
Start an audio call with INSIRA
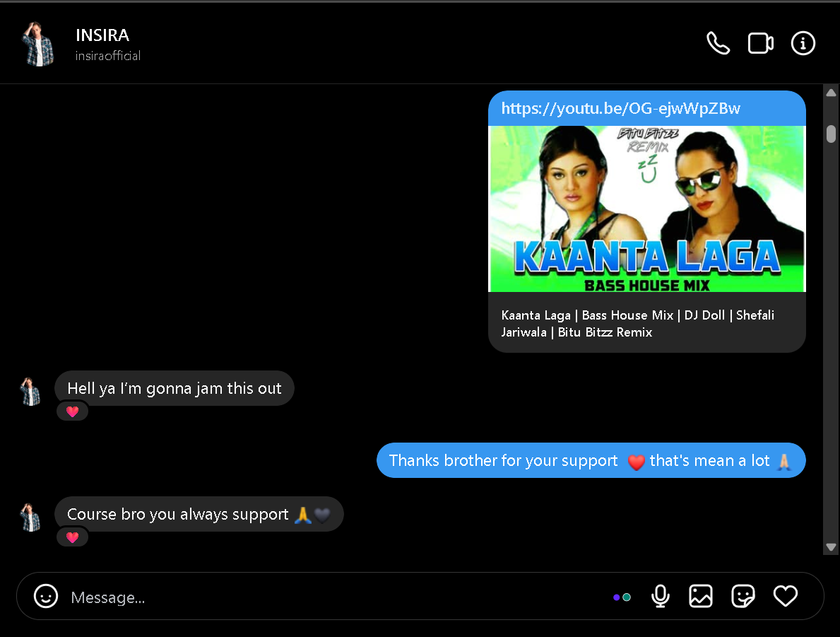[718, 44]
